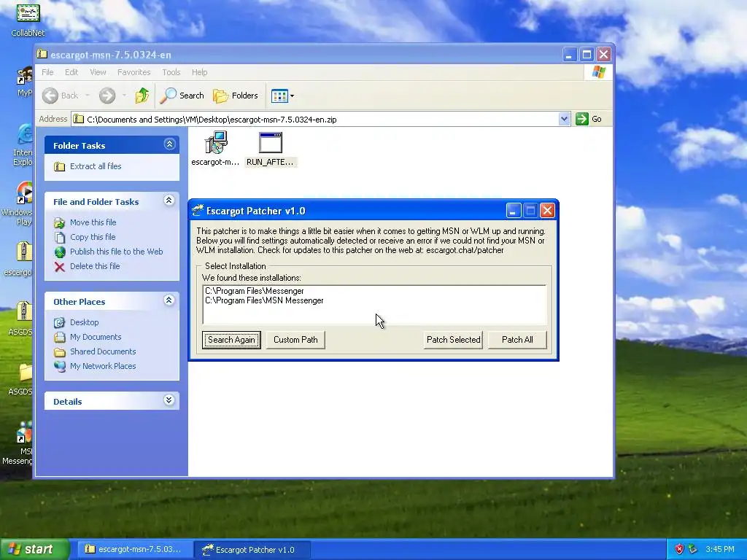Open the Forward history dropdown arrow

[x=124, y=96]
